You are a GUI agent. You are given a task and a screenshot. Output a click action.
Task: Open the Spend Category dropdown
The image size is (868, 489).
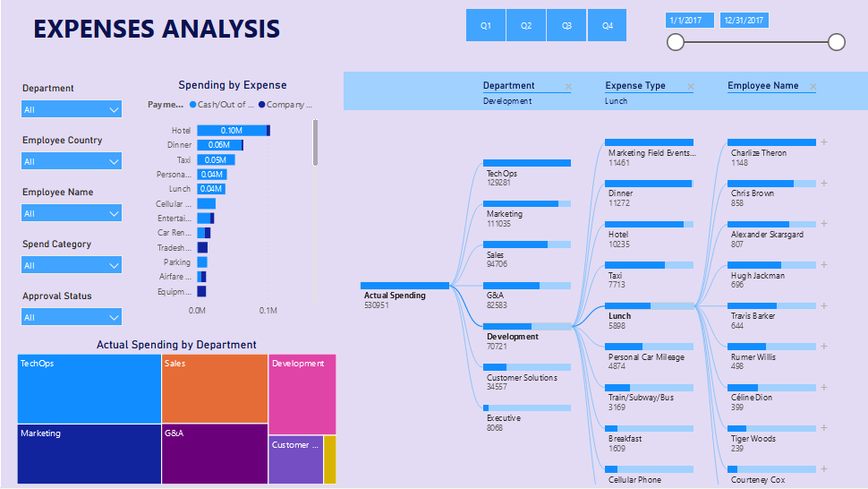(72, 265)
